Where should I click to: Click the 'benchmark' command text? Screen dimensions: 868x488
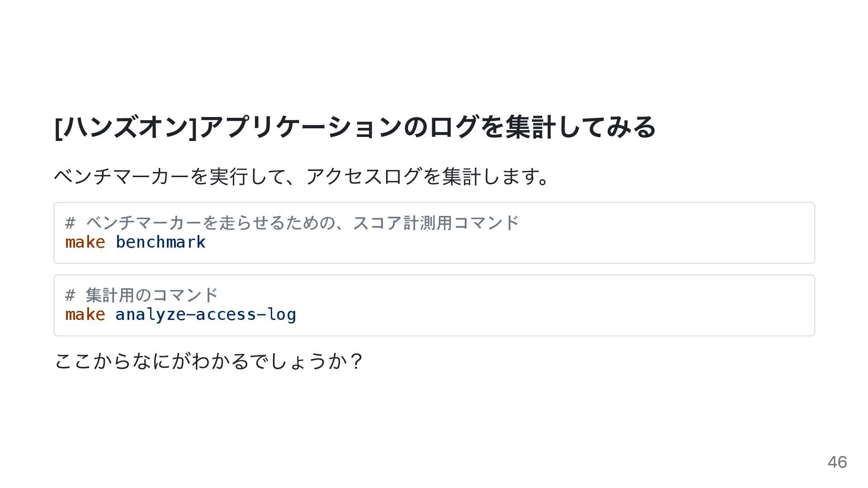coord(160,242)
